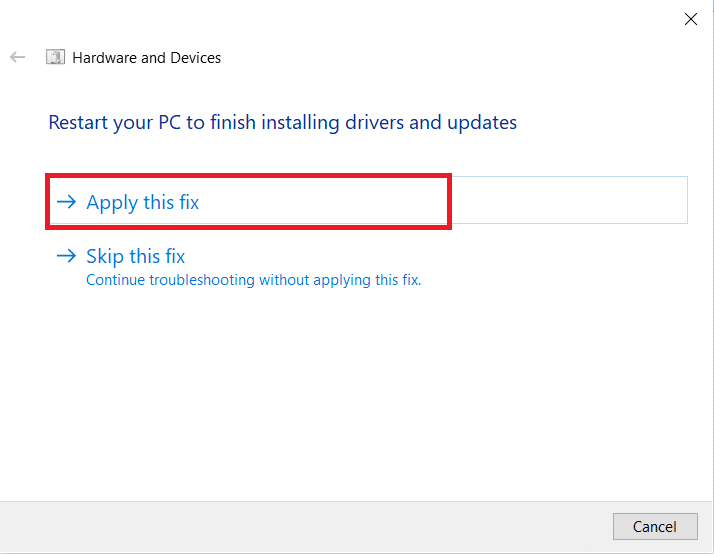Choose the Apply this fix option
This screenshot has width=714, height=554.
(x=143, y=202)
